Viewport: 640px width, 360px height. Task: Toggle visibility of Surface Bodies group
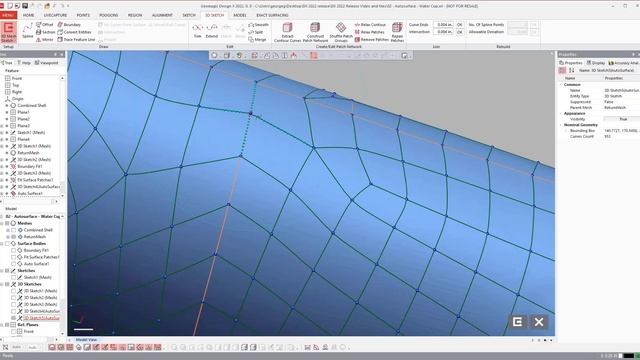click(7, 243)
